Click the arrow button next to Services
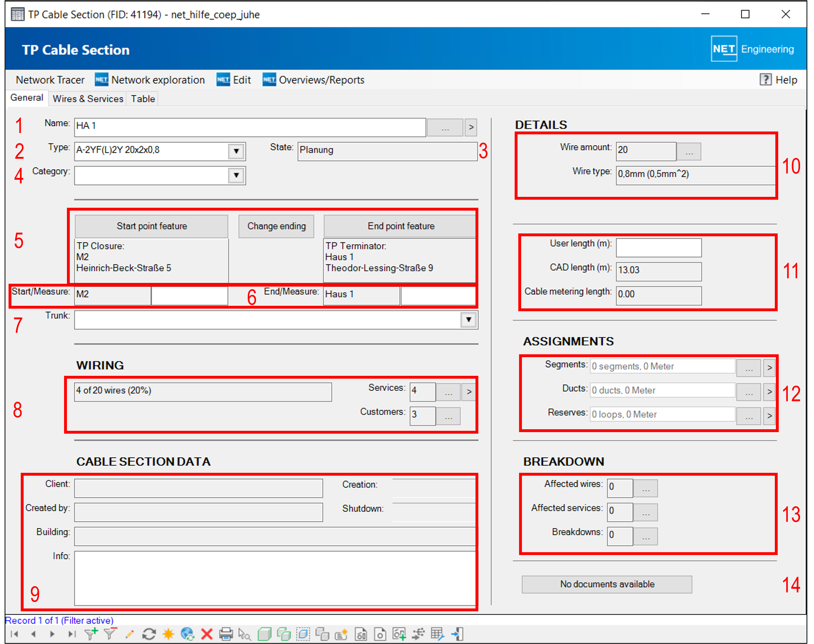This screenshot has width=814, height=644. pyautogui.click(x=469, y=392)
